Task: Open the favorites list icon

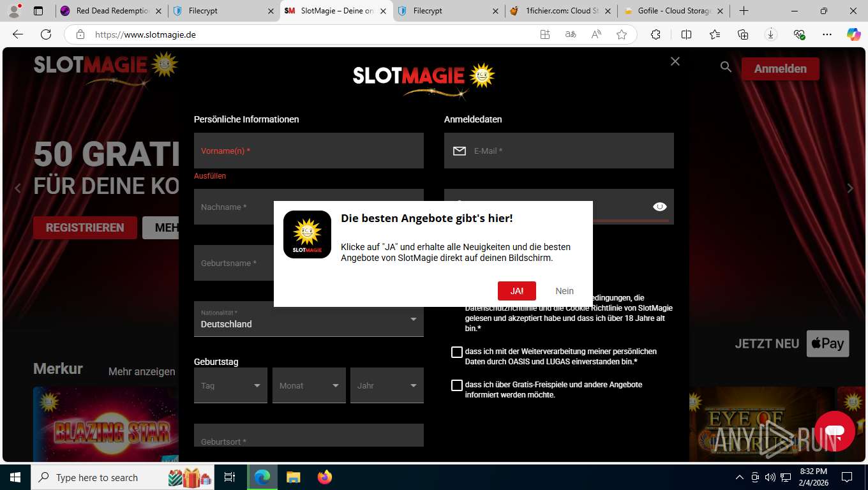Action: click(x=714, y=34)
